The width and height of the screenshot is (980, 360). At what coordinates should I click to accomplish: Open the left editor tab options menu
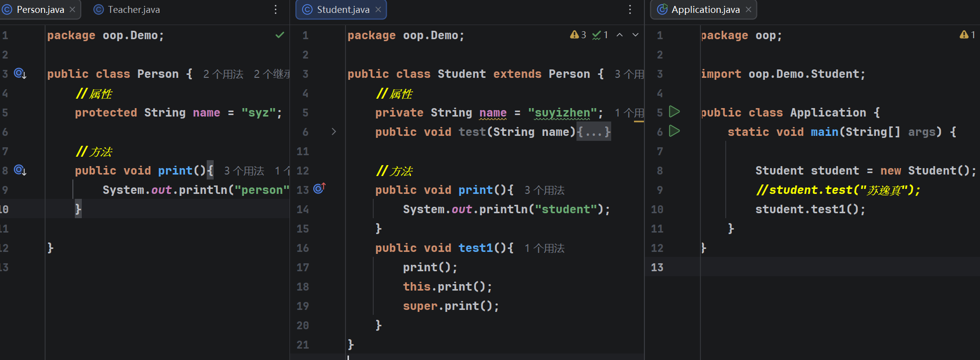pyautogui.click(x=276, y=9)
